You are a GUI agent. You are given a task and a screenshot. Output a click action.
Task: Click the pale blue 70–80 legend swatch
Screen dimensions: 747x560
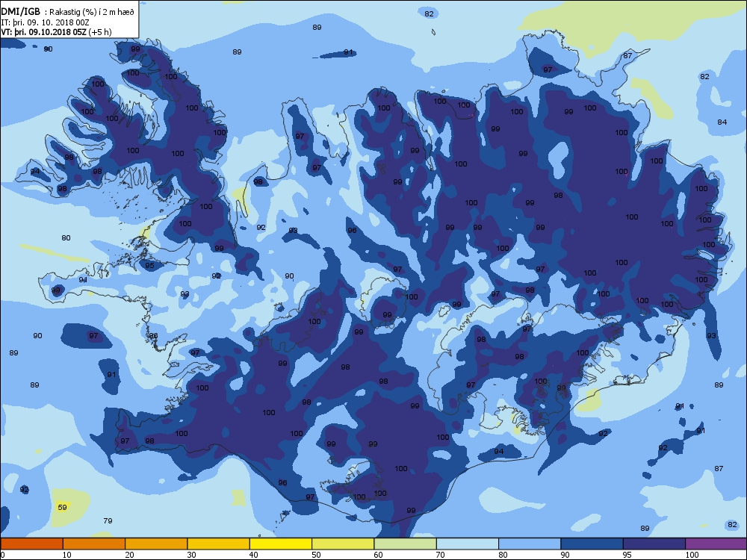point(468,544)
